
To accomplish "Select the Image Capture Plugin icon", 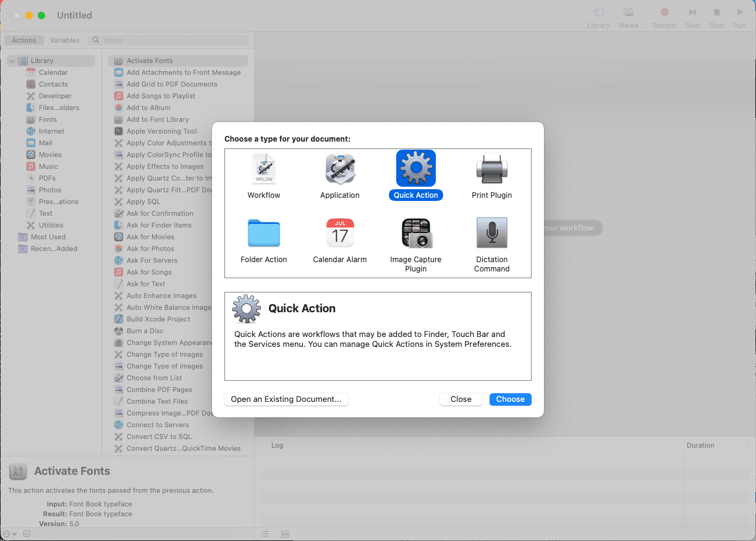I will 416,233.
